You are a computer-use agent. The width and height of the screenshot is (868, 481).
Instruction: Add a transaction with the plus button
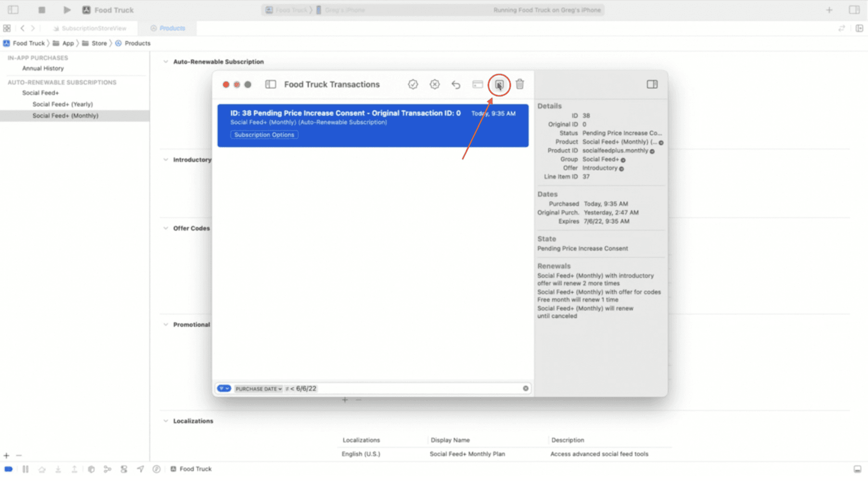pyautogui.click(x=345, y=400)
